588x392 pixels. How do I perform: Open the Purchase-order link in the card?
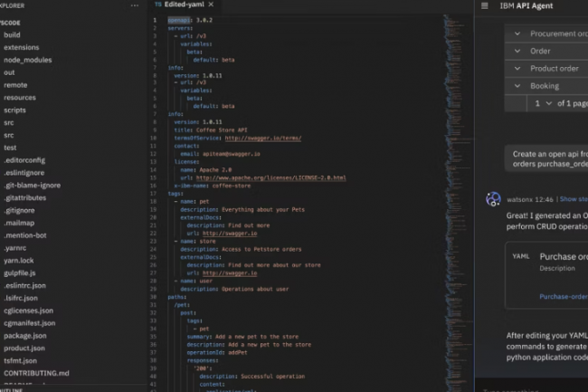[563, 296]
